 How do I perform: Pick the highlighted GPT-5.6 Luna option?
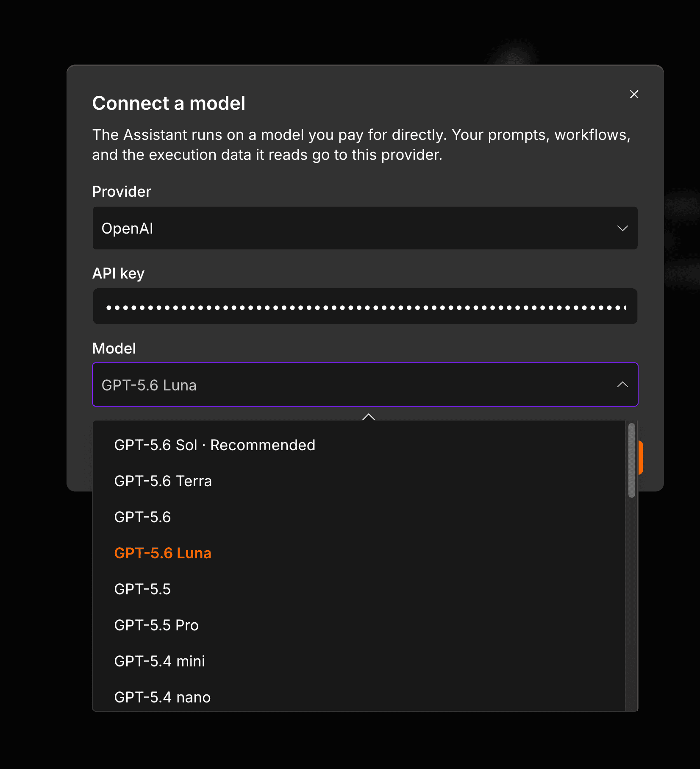(x=359, y=553)
